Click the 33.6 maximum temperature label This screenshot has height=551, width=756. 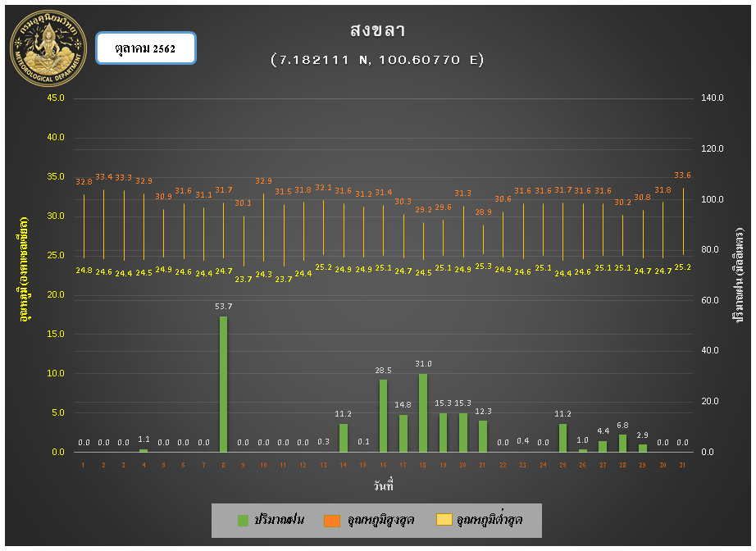682,175
